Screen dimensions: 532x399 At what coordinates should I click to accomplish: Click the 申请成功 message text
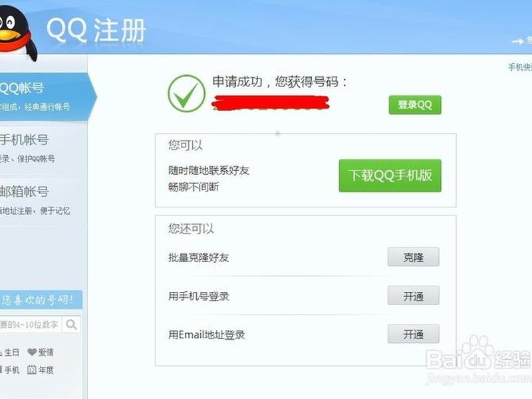pyautogui.click(x=280, y=82)
